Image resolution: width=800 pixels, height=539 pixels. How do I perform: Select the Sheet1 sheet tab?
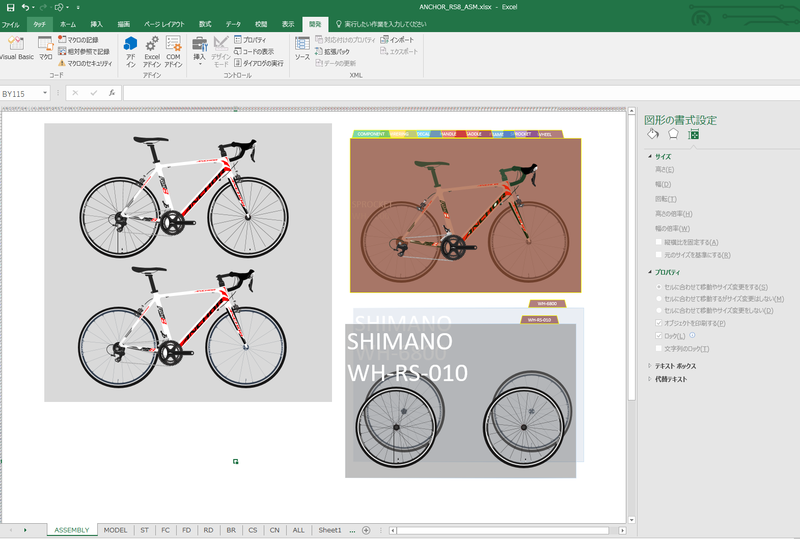330,530
